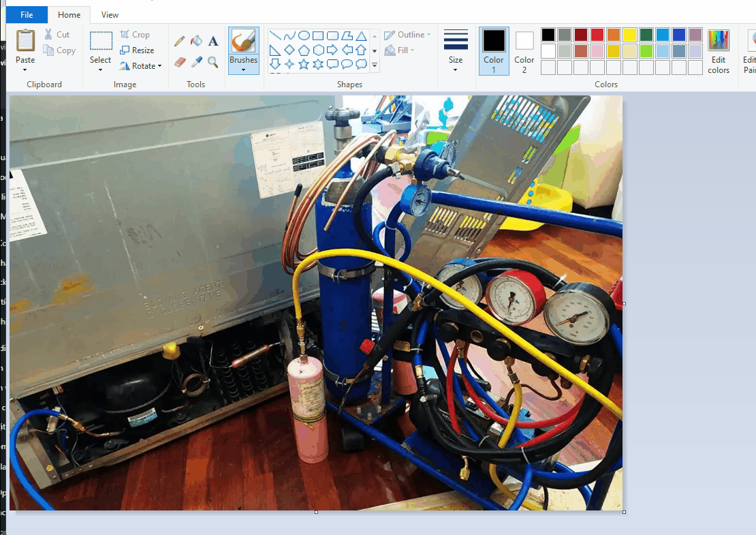Viewport: 756px width, 535px height.
Task: Select the five-point star shape
Action: (304, 64)
